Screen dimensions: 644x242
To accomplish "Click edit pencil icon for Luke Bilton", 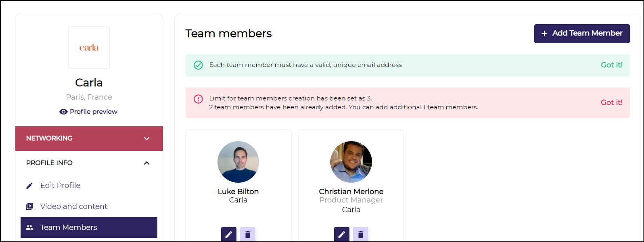I will pyautogui.click(x=228, y=234).
